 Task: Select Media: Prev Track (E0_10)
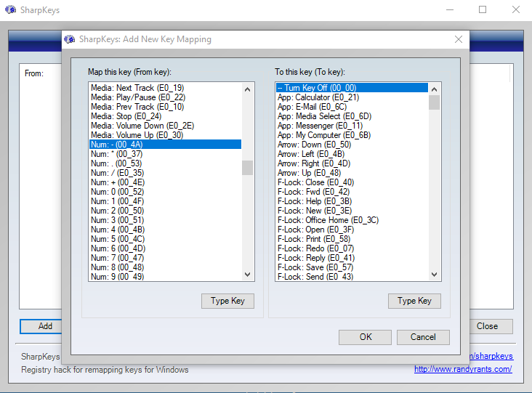click(x=165, y=107)
